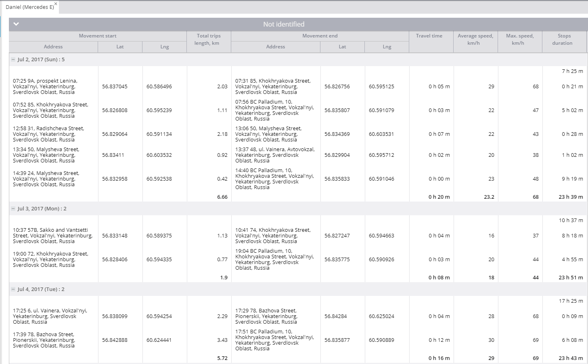Close the Daniel (Mercedes E) tab
The height and width of the screenshot is (364, 588).
(x=56, y=4)
